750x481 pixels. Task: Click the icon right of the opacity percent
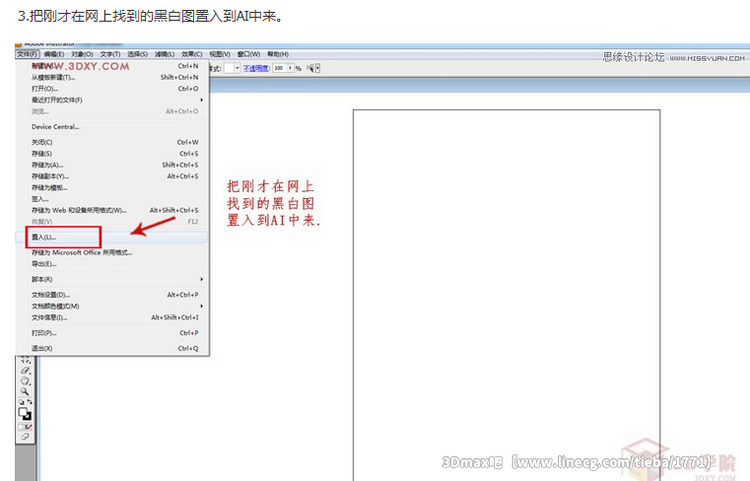(310, 68)
